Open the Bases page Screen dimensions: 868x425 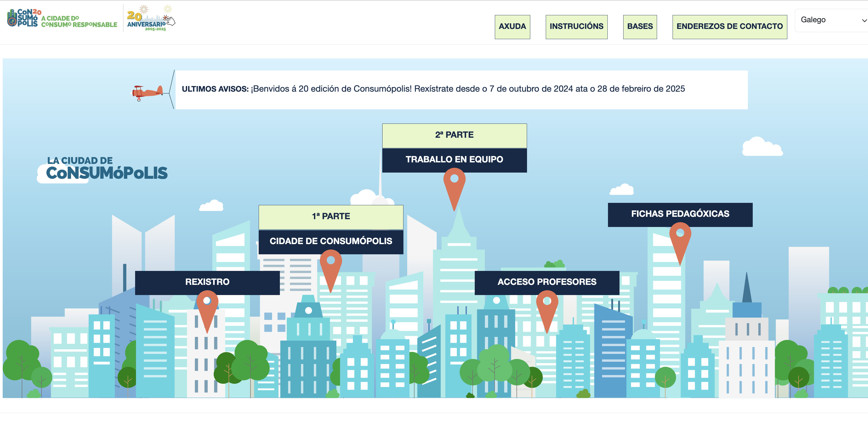click(640, 27)
